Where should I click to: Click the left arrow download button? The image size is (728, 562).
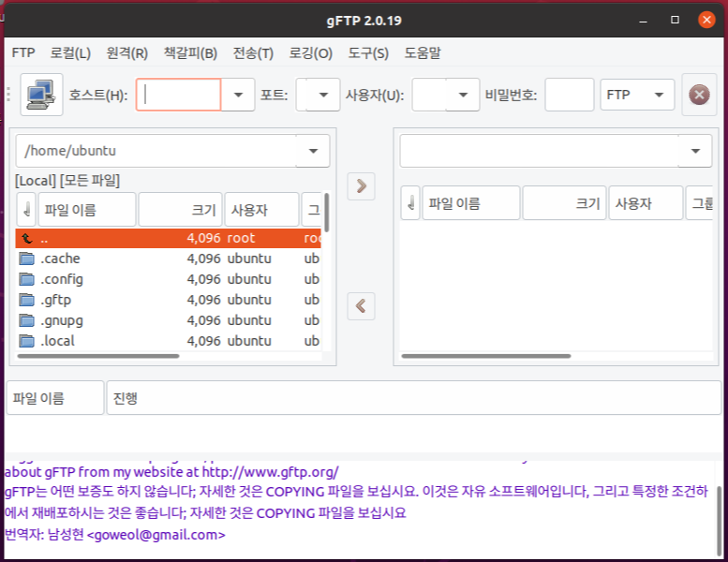pyautogui.click(x=362, y=306)
